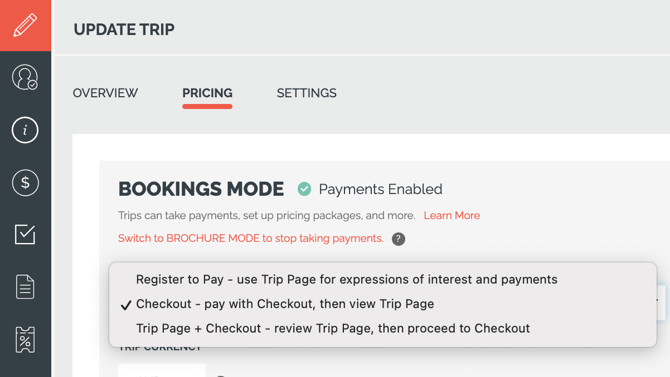Open the info circle sidebar icon
This screenshot has height=377, width=670.
[25, 130]
